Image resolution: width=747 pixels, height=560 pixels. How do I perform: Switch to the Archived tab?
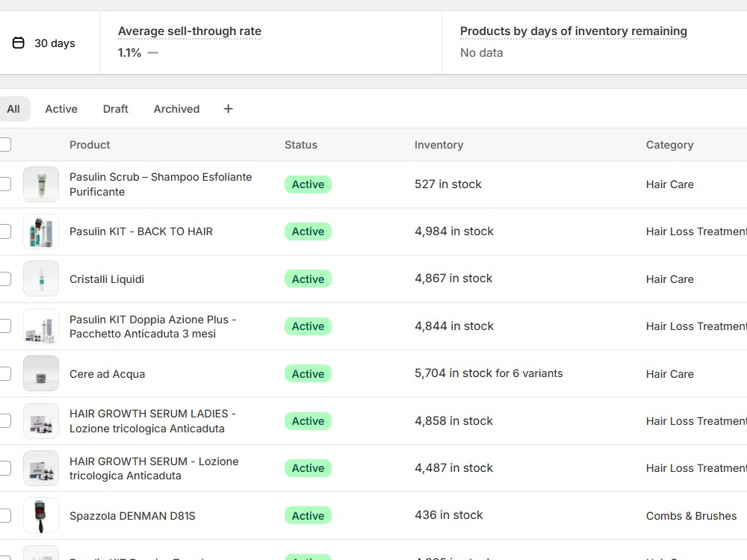tap(177, 109)
